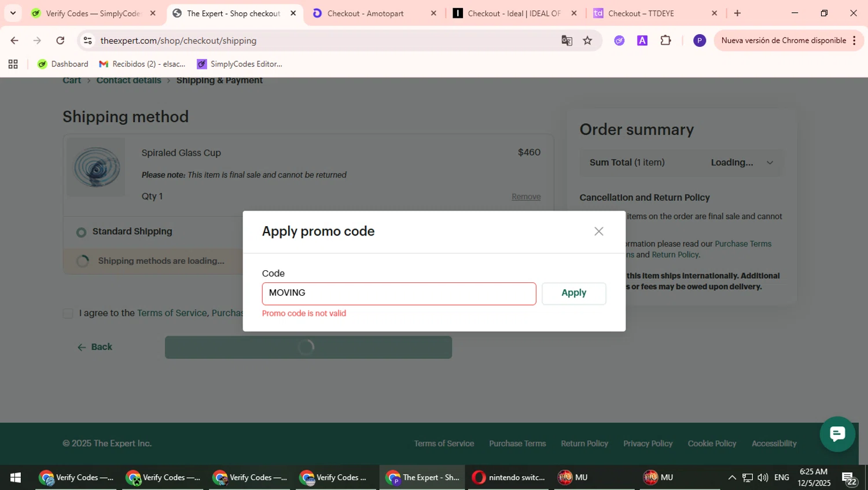Switch to Checkout – TTDEYE tab

[x=641, y=13]
